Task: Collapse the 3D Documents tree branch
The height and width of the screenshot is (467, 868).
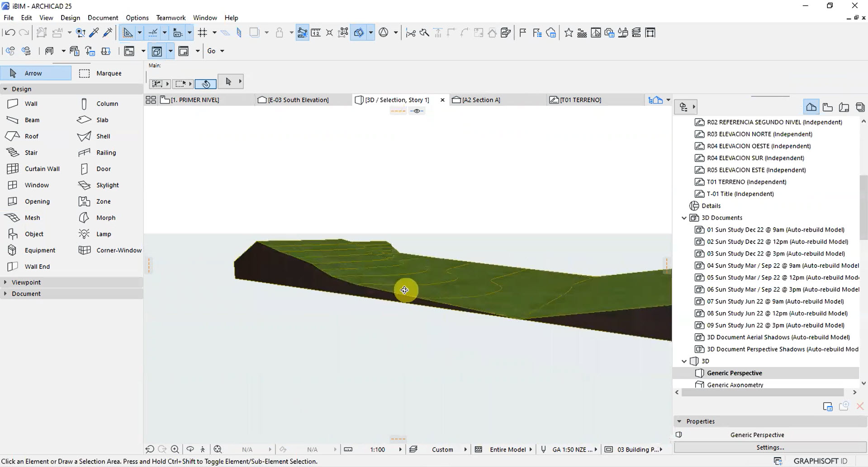Action: pyautogui.click(x=683, y=218)
